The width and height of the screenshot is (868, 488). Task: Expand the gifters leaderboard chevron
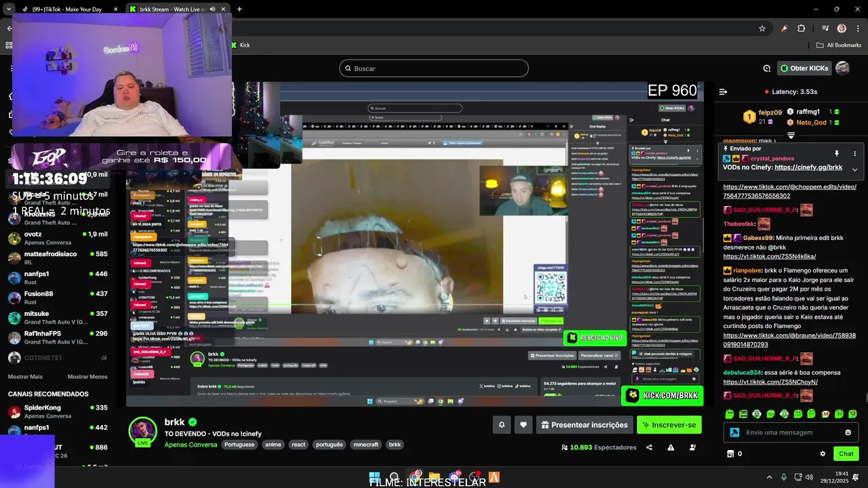[791, 136]
